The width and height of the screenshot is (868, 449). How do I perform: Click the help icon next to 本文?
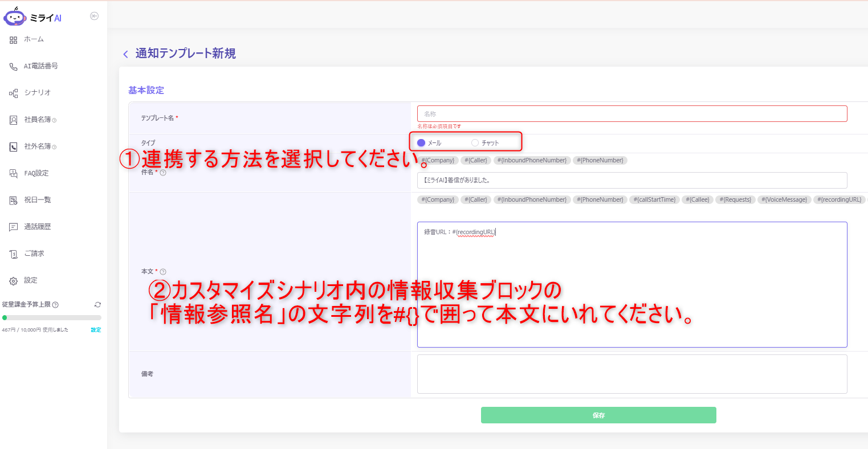click(x=163, y=272)
